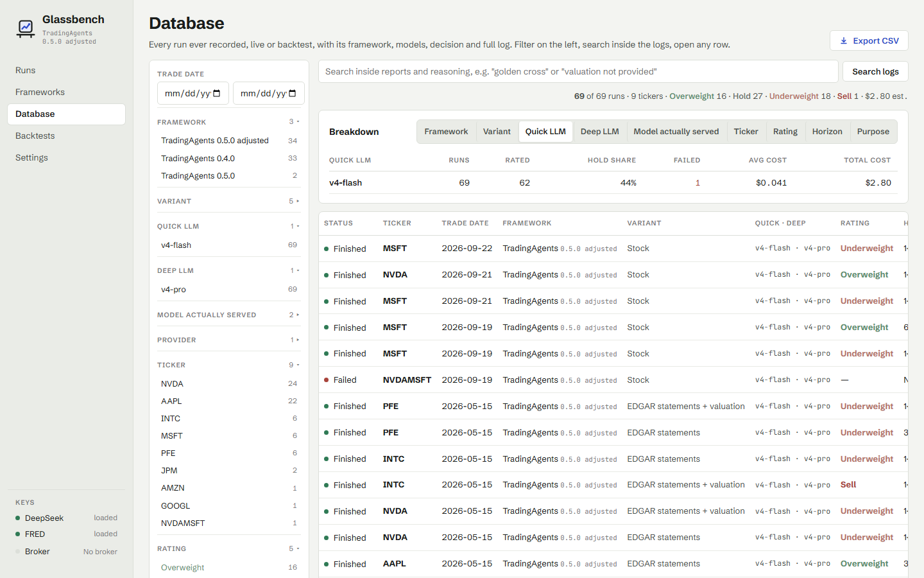The image size is (924, 578).
Task: Open the MSFT run dated 2026-09-22
Action: 613,249
